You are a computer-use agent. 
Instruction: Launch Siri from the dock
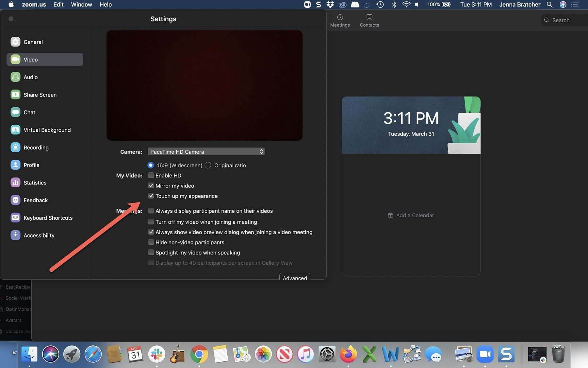coord(50,354)
